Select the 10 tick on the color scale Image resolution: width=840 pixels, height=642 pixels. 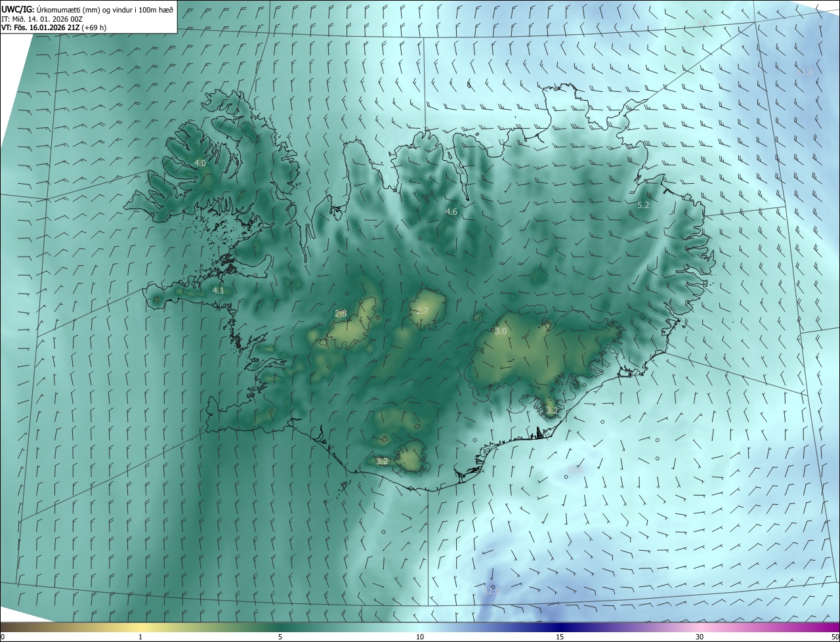[x=420, y=637]
